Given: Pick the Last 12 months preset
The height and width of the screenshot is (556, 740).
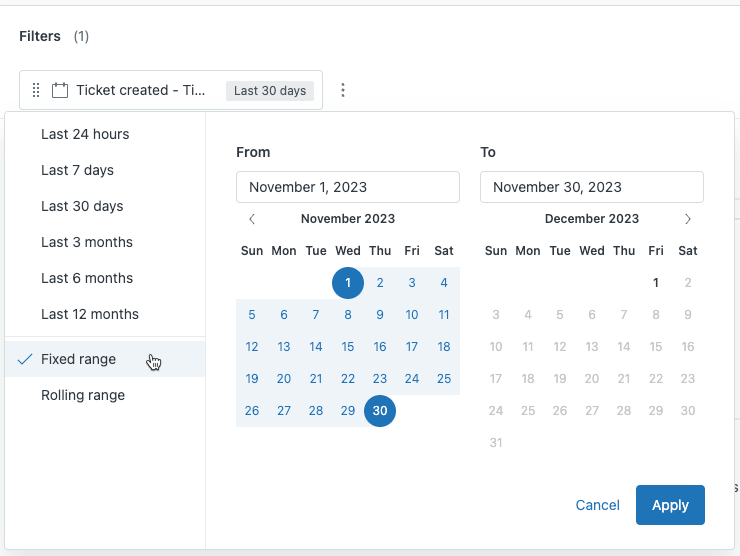Looking at the screenshot, I should (90, 314).
